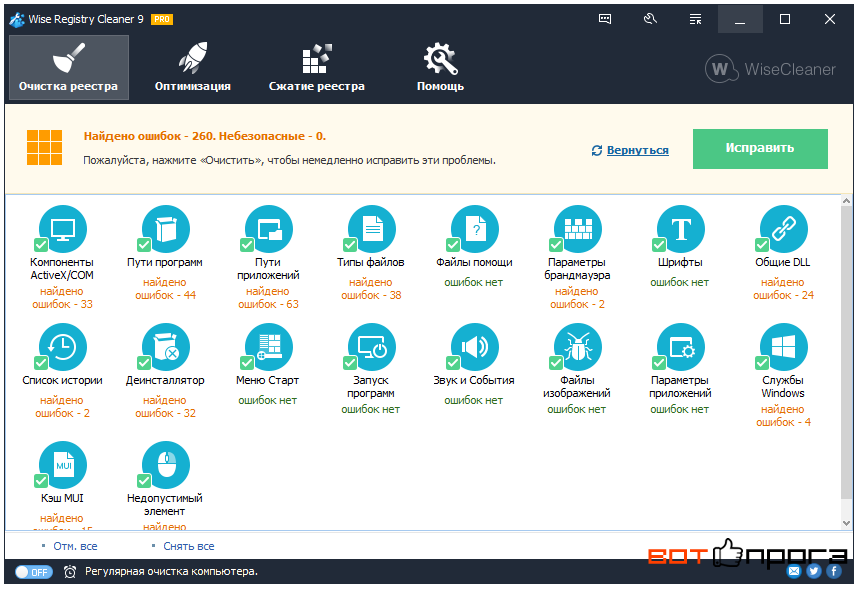Screen dimensions: 860x589
Task: Toggle the scheduled cleaning OFF switch
Action: (33, 572)
